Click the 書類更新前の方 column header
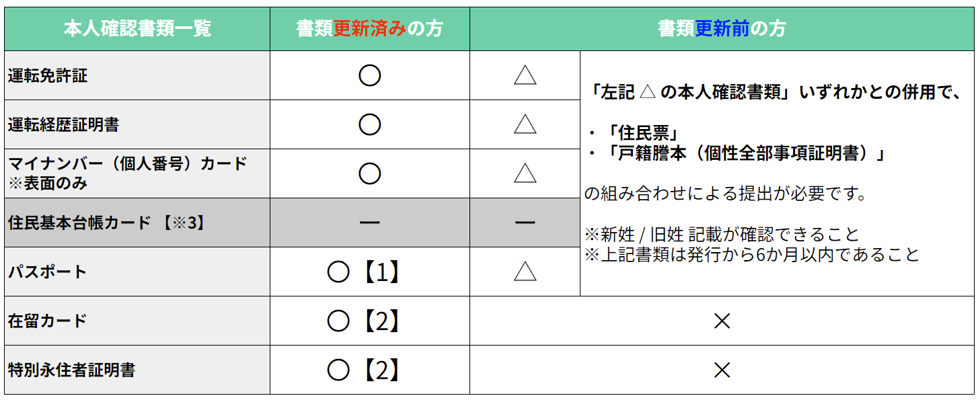The width and height of the screenshot is (980, 400). [722, 28]
